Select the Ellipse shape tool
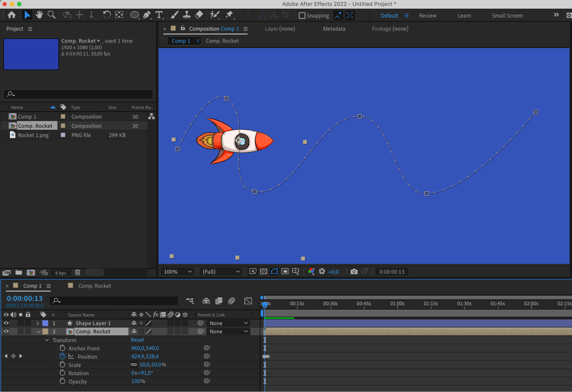Screen dimensions: 572x392 point(134,15)
